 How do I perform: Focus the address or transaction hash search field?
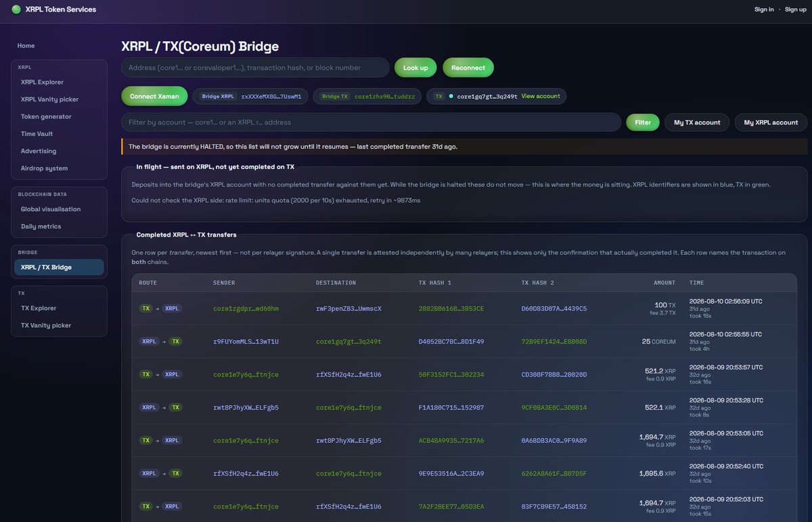255,68
